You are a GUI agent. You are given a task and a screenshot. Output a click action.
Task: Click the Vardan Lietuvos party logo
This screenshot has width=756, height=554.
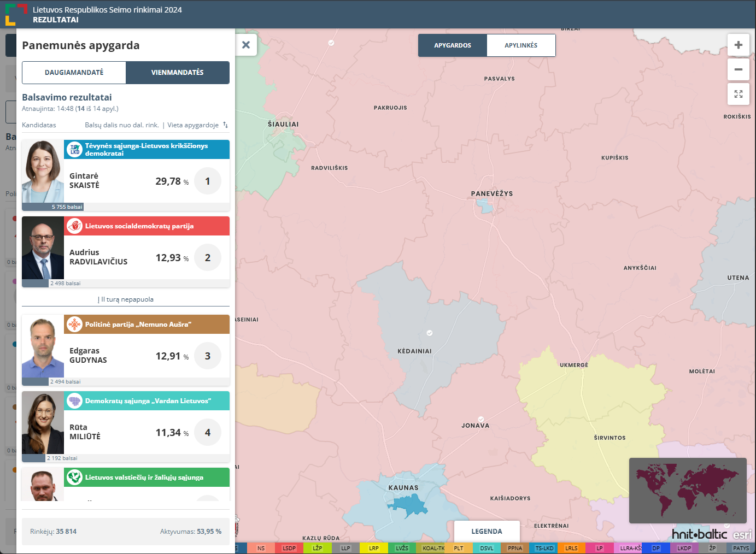click(x=74, y=401)
